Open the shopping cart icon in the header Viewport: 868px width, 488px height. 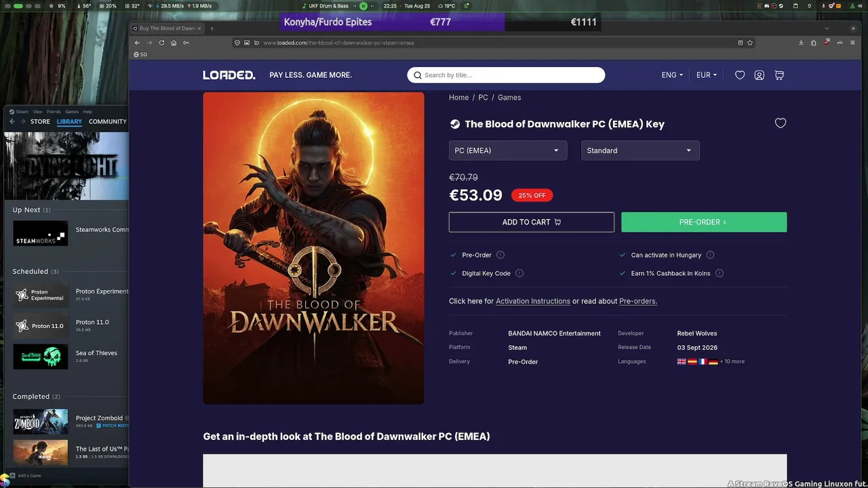click(x=779, y=75)
